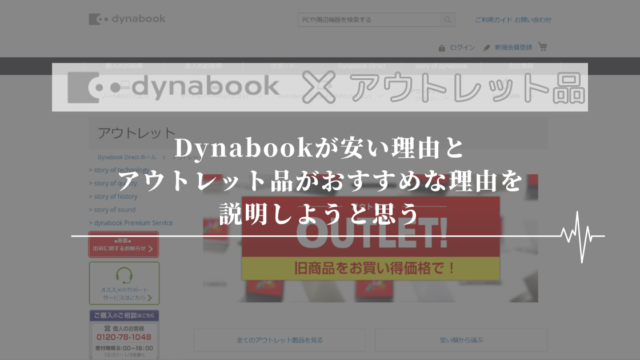Click the 0120-78-1048 phone number
Image resolution: width=640 pixels, height=360 pixels.
pyautogui.click(x=124, y=337)
